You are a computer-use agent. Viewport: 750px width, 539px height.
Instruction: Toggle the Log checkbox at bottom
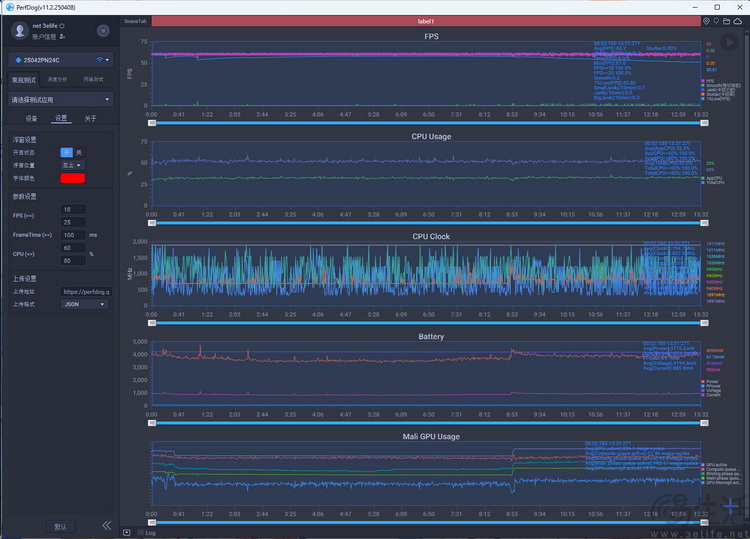point(141,532)
